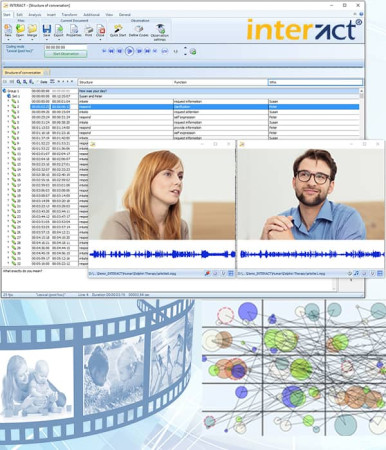The height and width of the screenshot is (450, 386).
Task: Collapse the Group 1 tree node
Action: pyautogui.click(x=4, y=91)
